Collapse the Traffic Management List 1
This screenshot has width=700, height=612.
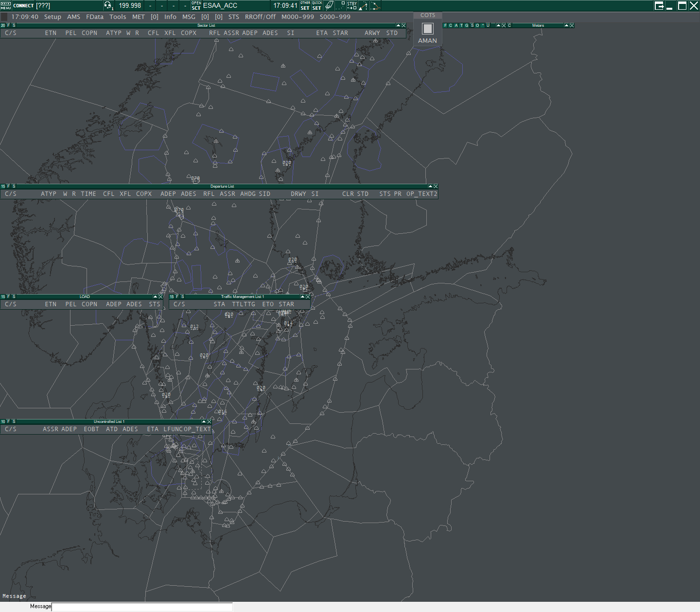point(302,297)
